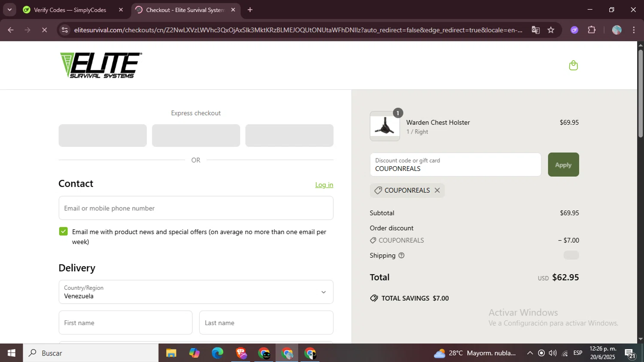Open the Windows Start menu
Screen dimensions: 644x362
(12, 353)
